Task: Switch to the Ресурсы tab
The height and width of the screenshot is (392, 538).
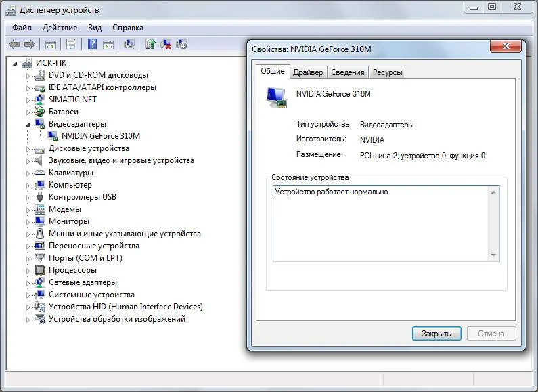Action: point(387,72)
